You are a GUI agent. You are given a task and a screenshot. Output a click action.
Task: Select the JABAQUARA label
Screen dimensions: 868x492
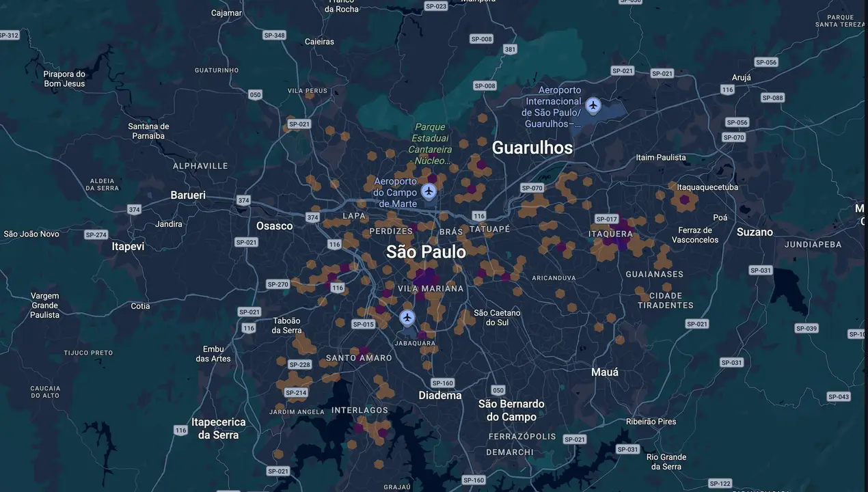tap(416, 344)
